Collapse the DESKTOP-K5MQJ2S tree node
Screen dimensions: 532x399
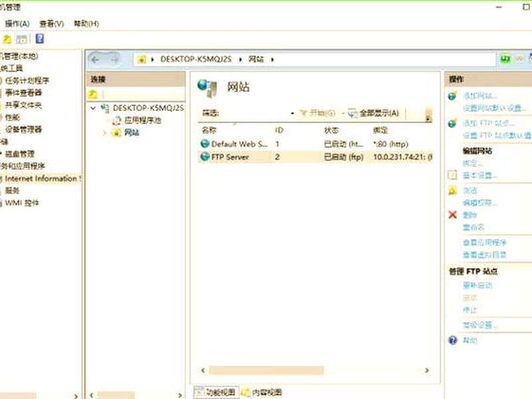click(x=93, y=108)
